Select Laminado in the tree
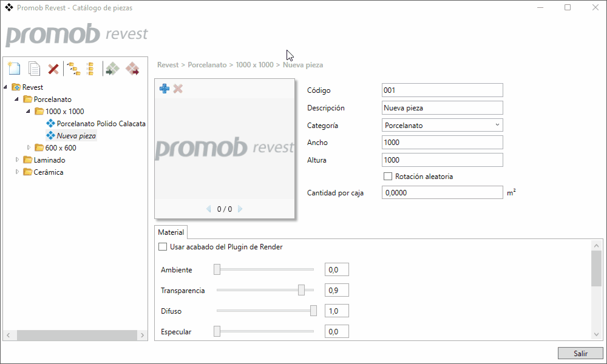 49,160
